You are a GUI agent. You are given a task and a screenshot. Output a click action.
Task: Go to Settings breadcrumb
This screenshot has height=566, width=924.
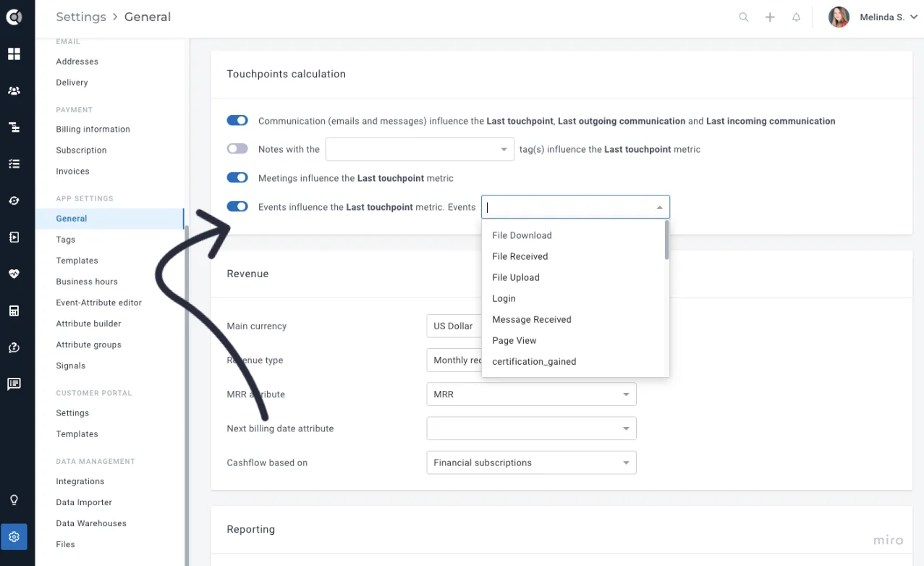[x=80, y=17]
